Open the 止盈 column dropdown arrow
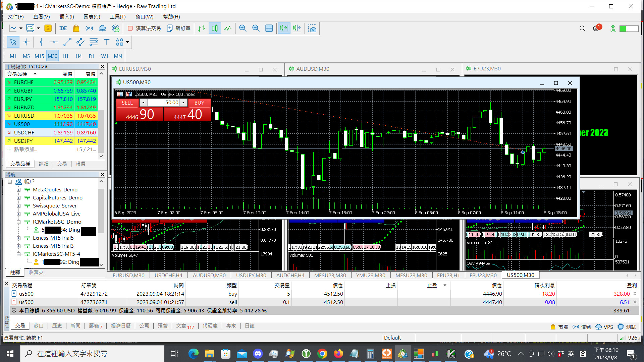Image resolution: width=644 pixels, height=362 pixels. click(445, 285)
